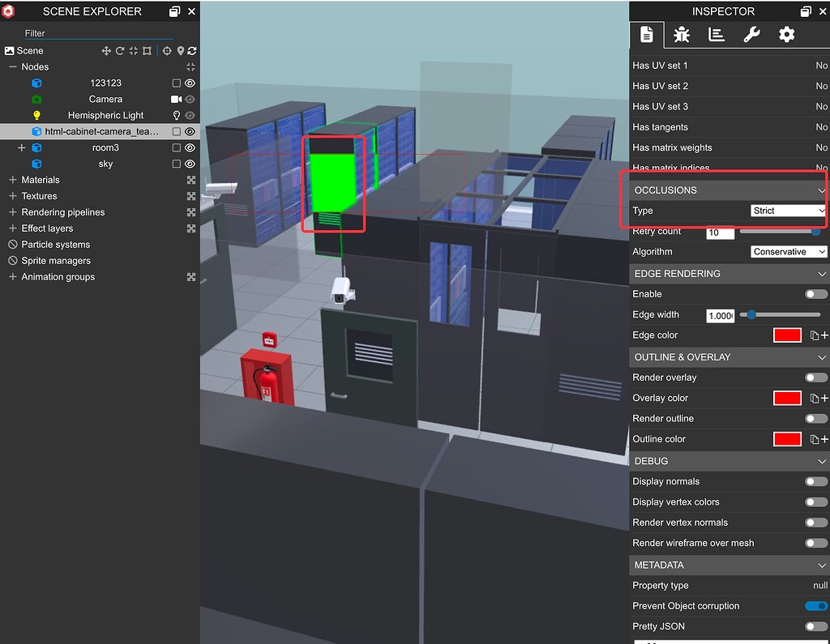This screenshot has width=830, height=644.
Task: Click the Edge color red swatch
Action: pyautogui.click(x=786, y=335)
